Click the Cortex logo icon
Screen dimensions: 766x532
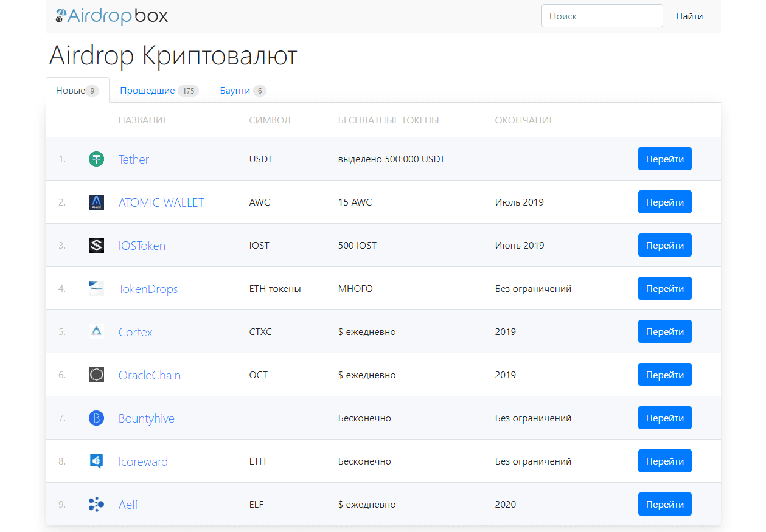click(x=96, y=332)
